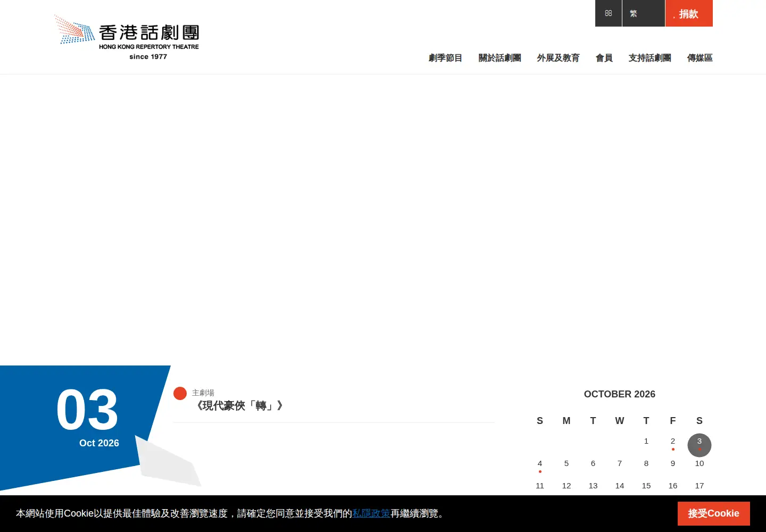
Task: Select October 17 in the calendar
Action: click(700, 486)
